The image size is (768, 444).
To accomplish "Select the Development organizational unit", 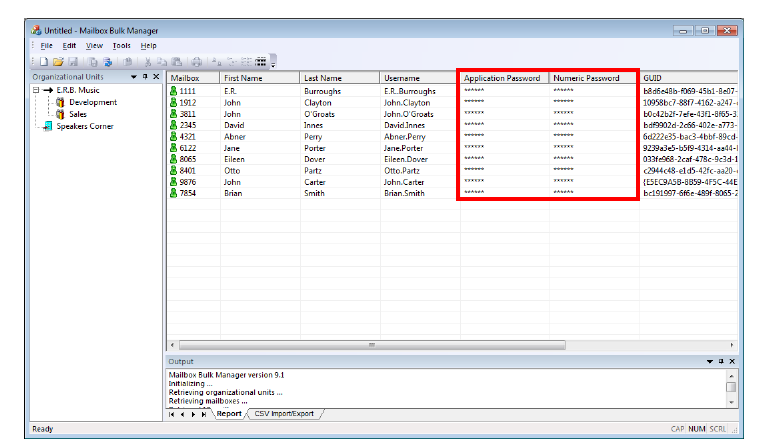I will [93, 102].
